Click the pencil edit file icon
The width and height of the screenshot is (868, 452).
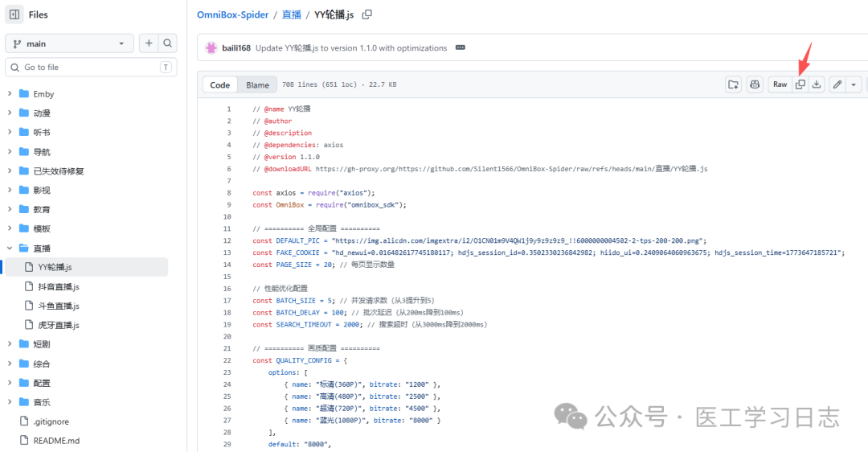pos(837,84)
